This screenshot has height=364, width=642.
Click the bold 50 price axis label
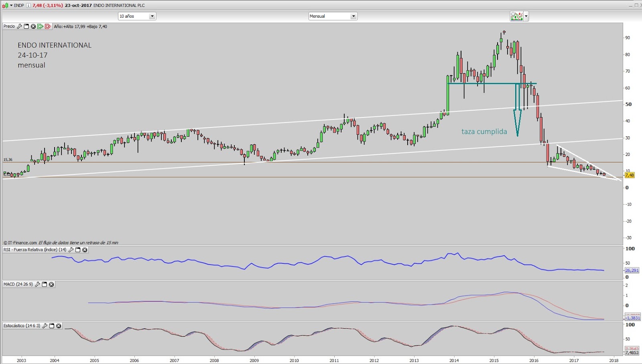click(628, 104)
